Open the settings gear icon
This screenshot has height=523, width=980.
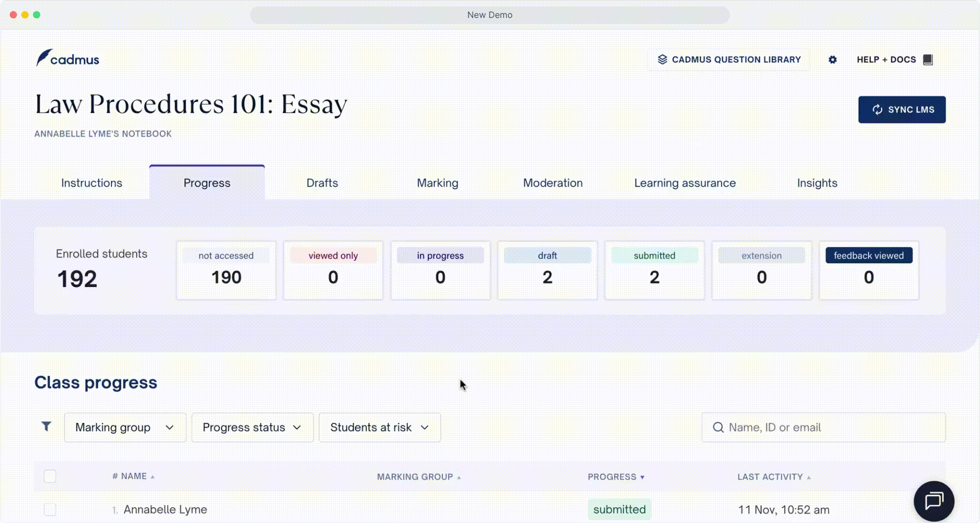(x=832, y=60)
